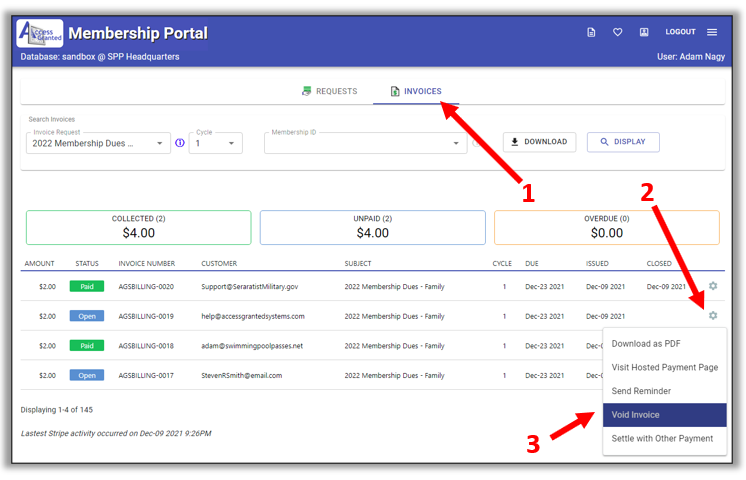
Task: Open gear menu for invoice AGSBILLING-0020
Action: (713, 287)
